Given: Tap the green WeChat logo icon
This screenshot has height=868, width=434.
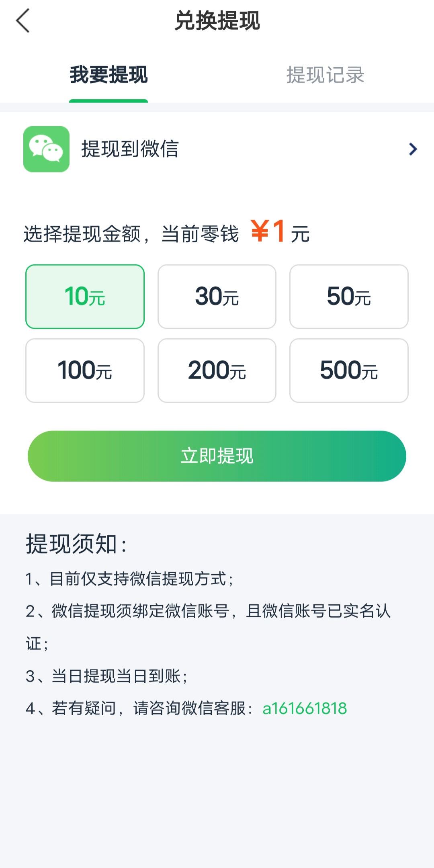Looking at the screenshot, I should 46,149.
